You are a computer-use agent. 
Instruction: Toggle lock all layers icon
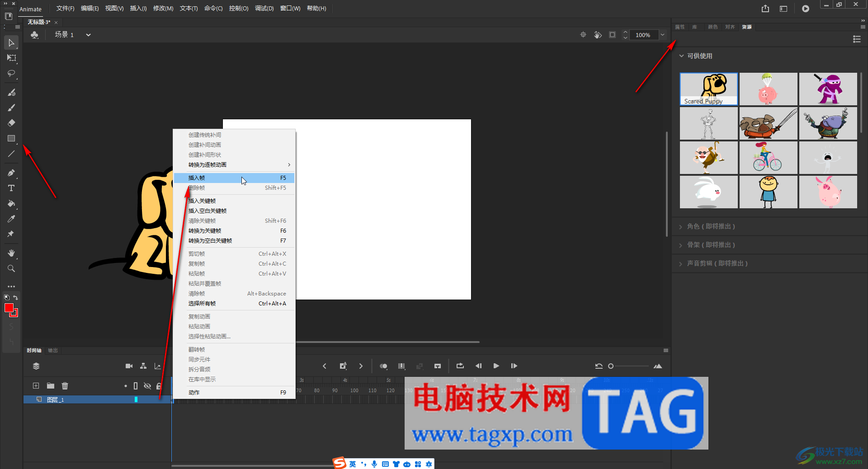point(159,386)
